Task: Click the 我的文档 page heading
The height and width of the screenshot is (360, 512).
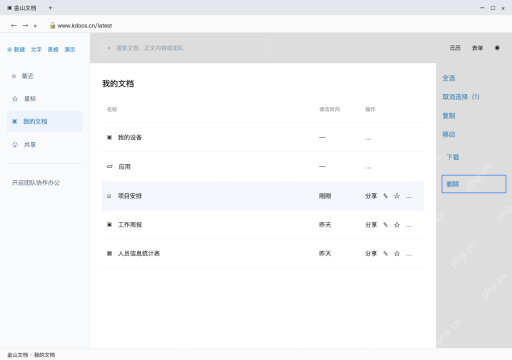Action: (x=118, y=84)
